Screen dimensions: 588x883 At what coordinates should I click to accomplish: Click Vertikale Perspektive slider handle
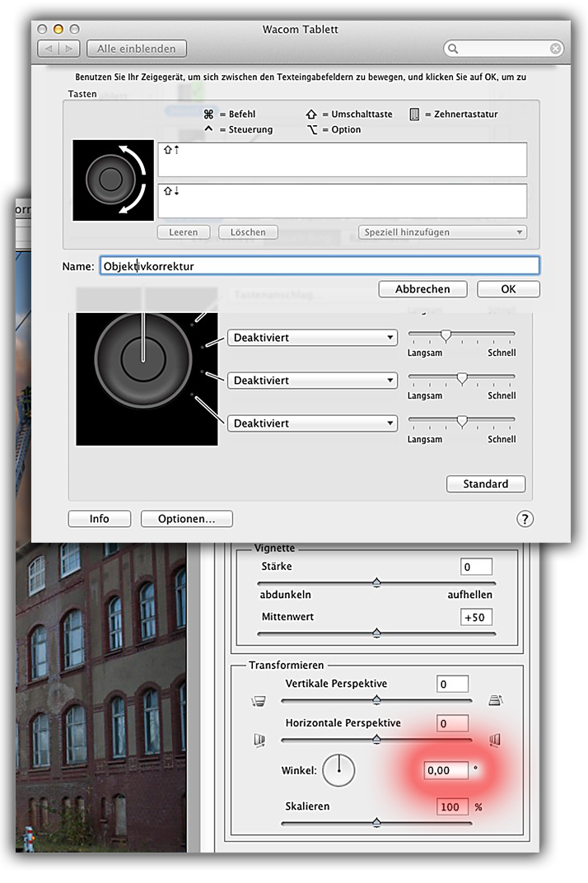click(377, 700)
